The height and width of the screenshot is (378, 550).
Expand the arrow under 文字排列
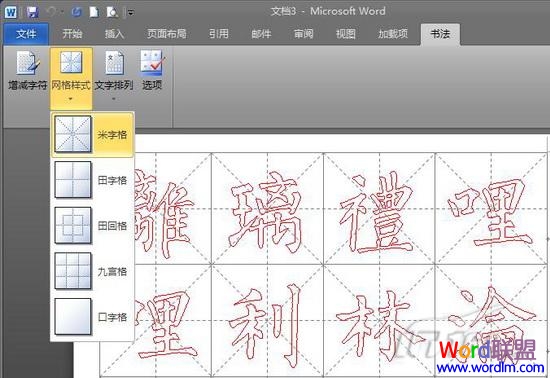click(x=114, y=99)
